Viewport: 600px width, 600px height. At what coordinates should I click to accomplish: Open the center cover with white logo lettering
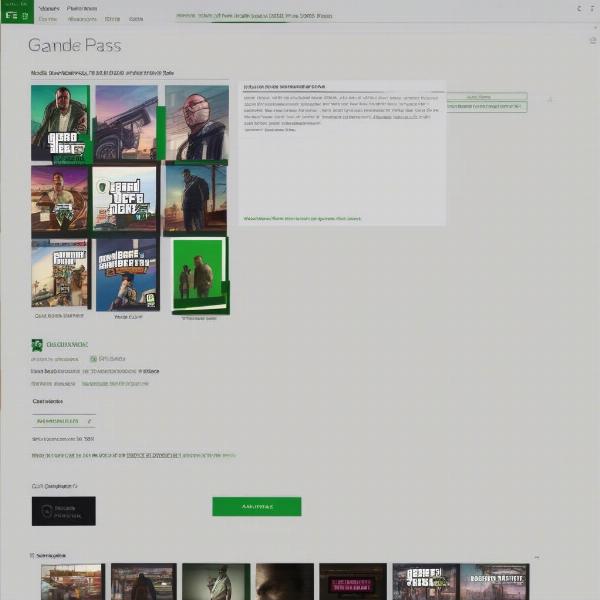tap(124, 199)
